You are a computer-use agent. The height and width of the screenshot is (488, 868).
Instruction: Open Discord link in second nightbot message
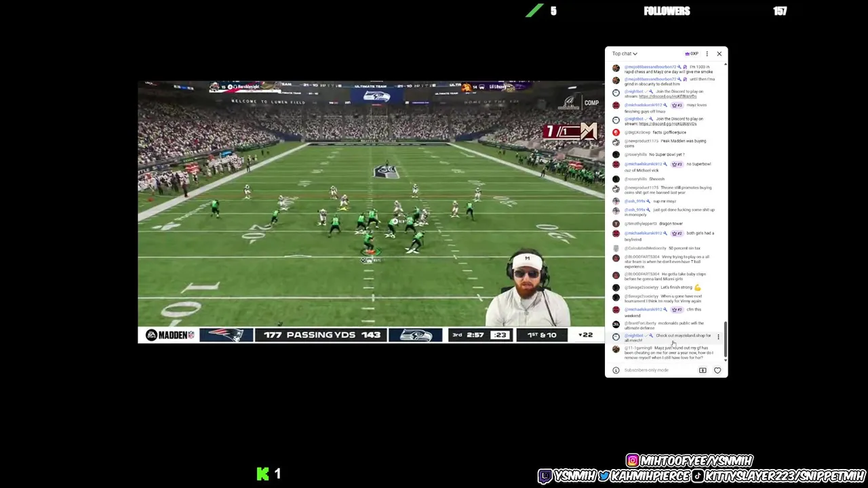click(667, 123)
